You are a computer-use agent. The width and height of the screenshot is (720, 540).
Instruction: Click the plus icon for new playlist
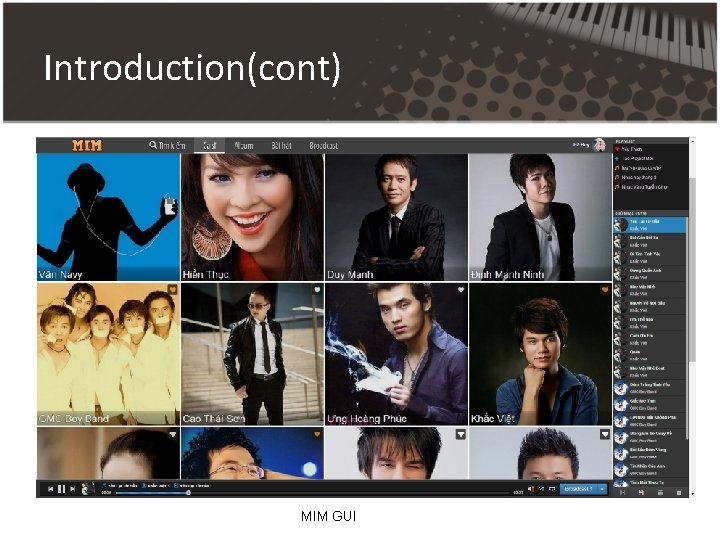[617, 158]
